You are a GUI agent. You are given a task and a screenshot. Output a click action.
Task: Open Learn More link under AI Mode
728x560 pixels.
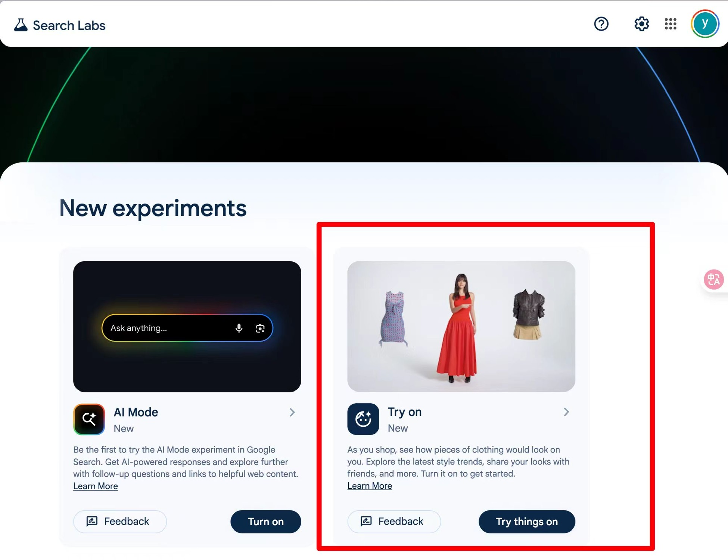coord(96,486)
